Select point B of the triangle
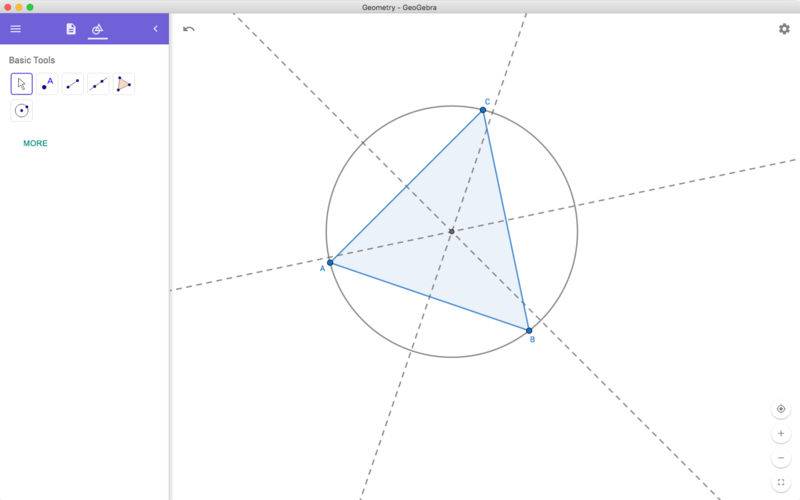This screenshot has height=500, width=800. click(529, 331)
